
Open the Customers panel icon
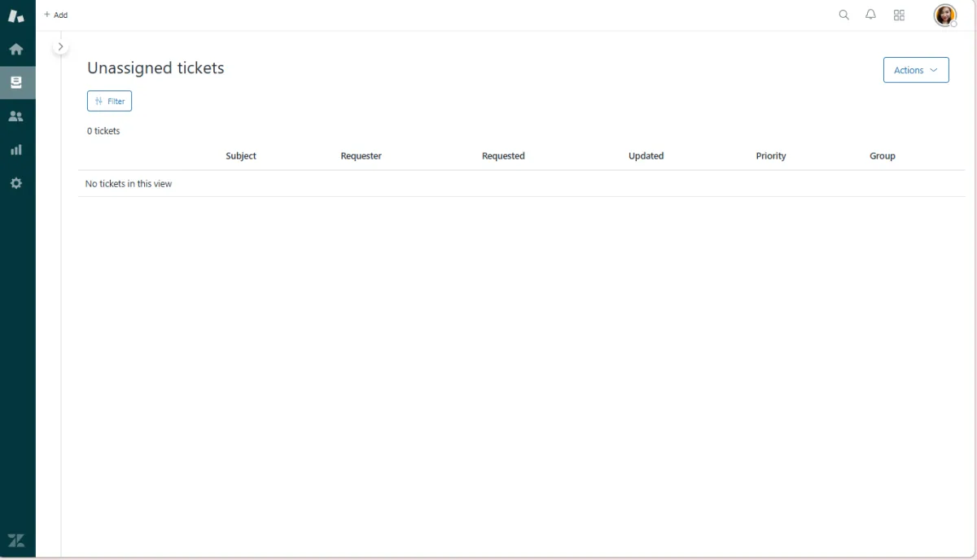(x=17, y=116)
